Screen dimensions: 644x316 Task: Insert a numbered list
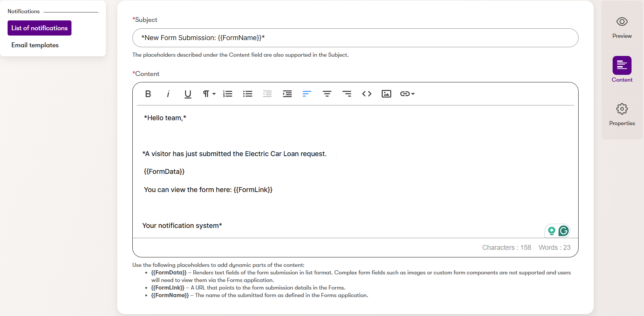(228, 94)
